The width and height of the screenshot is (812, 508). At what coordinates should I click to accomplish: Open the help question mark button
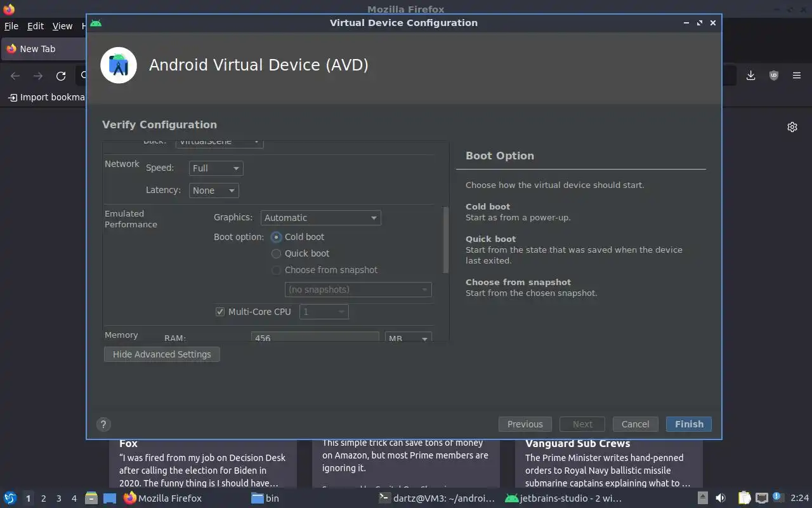coord(103,425)
